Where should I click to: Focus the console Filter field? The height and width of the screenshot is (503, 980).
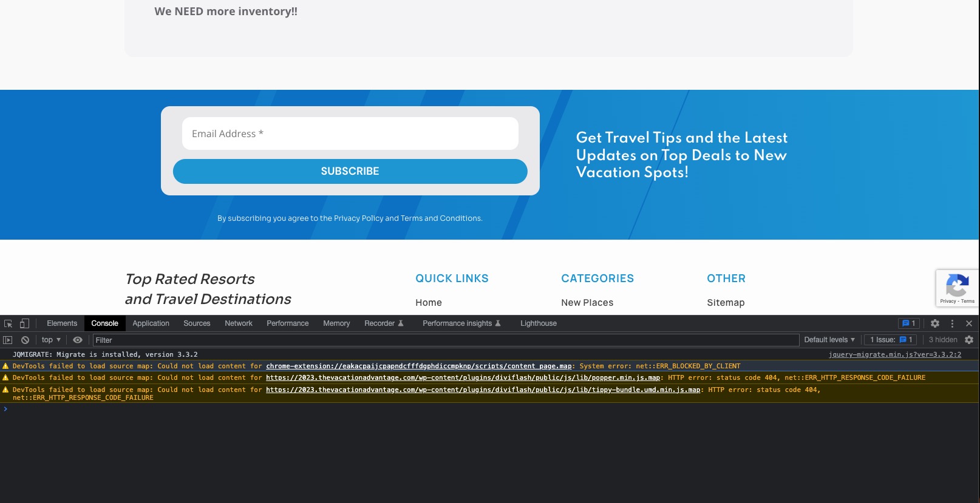pyautogui.click(x=446, y=340)
